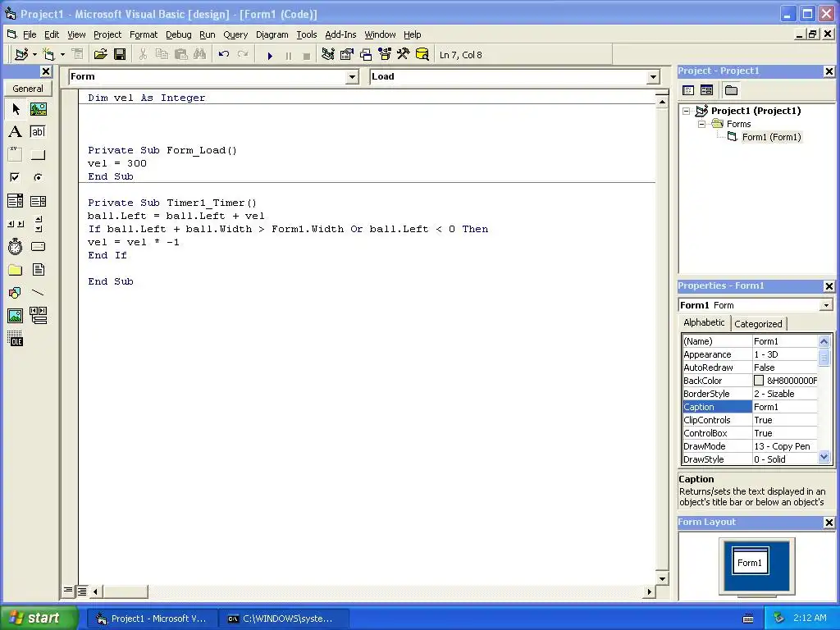Select the CommandButton control in the toolbox
Image resolution: width=840 pixels, height=630 pixels.
38,155
